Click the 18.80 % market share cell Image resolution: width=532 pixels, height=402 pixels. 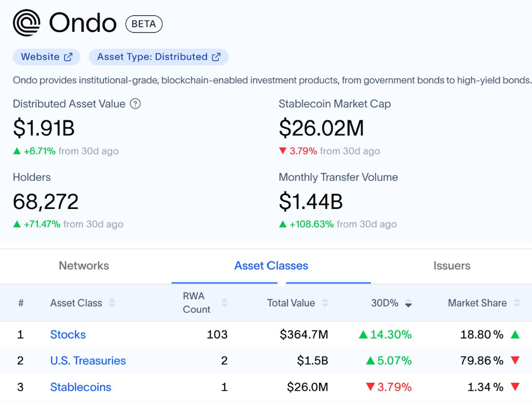pos(482,335)
